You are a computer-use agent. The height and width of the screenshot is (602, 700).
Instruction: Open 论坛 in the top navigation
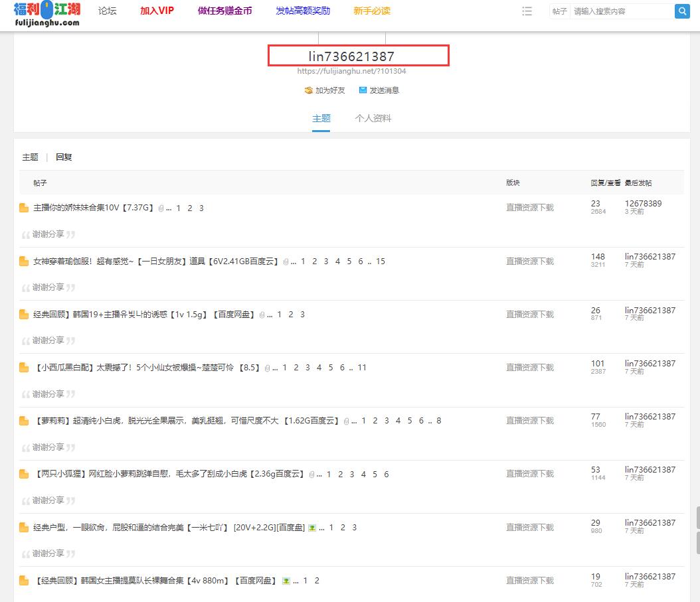(107, 11)
